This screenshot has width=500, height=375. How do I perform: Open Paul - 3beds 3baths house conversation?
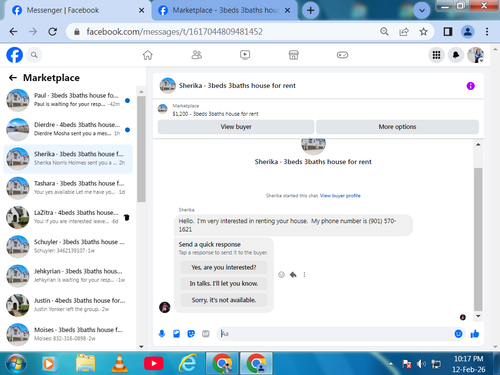pos(68,100)
